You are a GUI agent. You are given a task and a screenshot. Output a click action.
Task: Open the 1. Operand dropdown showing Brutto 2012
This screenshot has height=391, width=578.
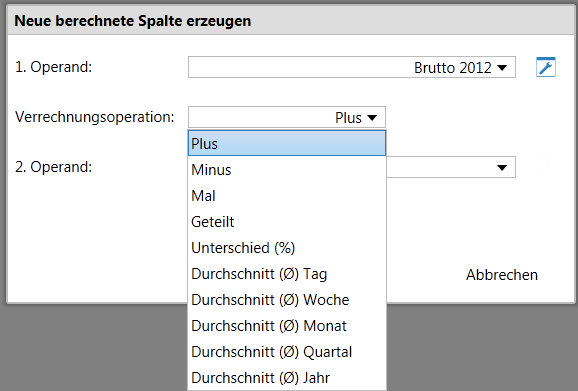point(352,67)
